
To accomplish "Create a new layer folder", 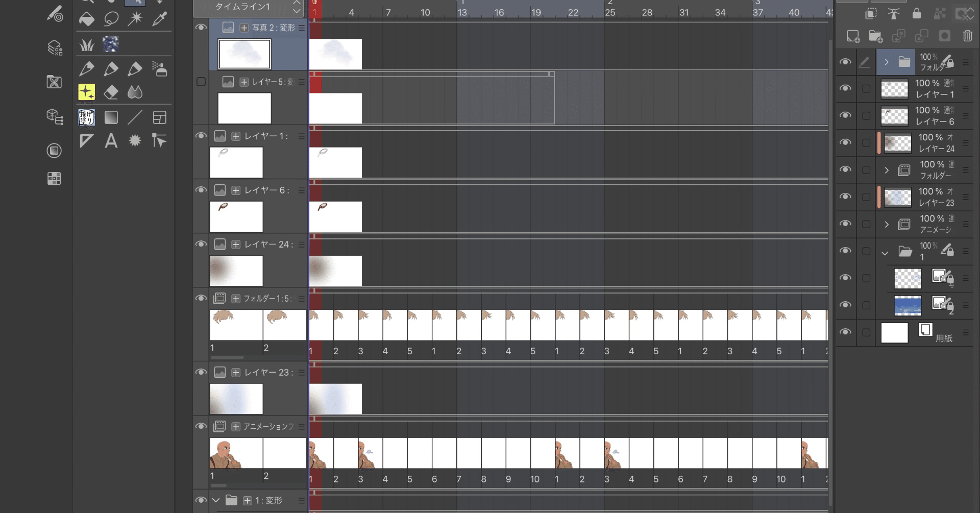I will [875, 36].
